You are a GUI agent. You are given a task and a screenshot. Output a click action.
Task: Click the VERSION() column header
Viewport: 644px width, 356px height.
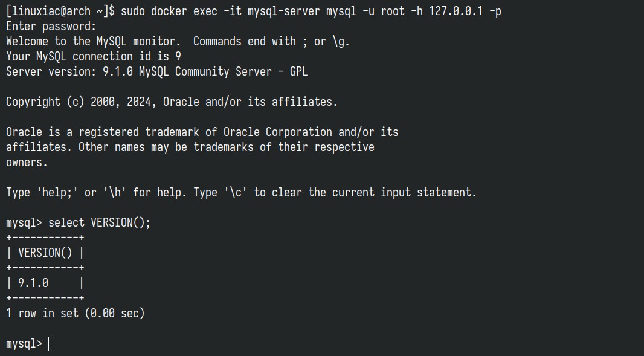[45, 253]
